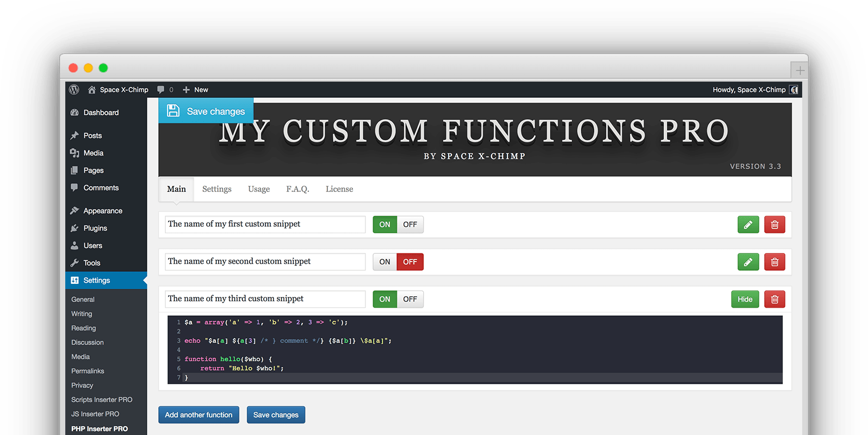Open new browser tab with plus button
The height and width of the screenshot is (435, 868).
[799, 70]
